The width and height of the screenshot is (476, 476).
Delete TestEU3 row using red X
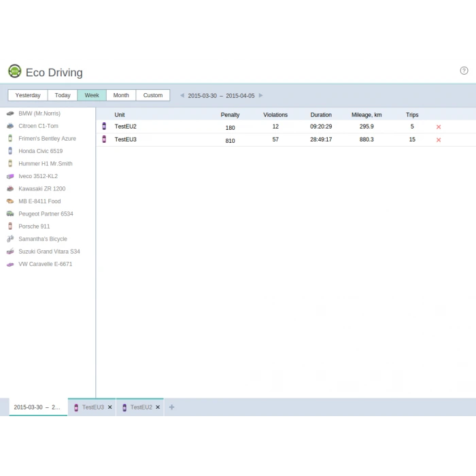(438, 140)
